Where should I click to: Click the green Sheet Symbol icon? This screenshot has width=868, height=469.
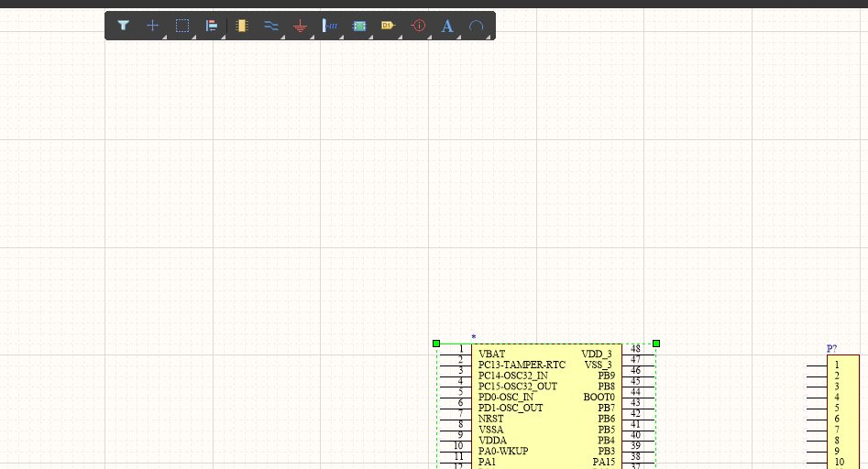pyautogui.click(x=359, y=26)
